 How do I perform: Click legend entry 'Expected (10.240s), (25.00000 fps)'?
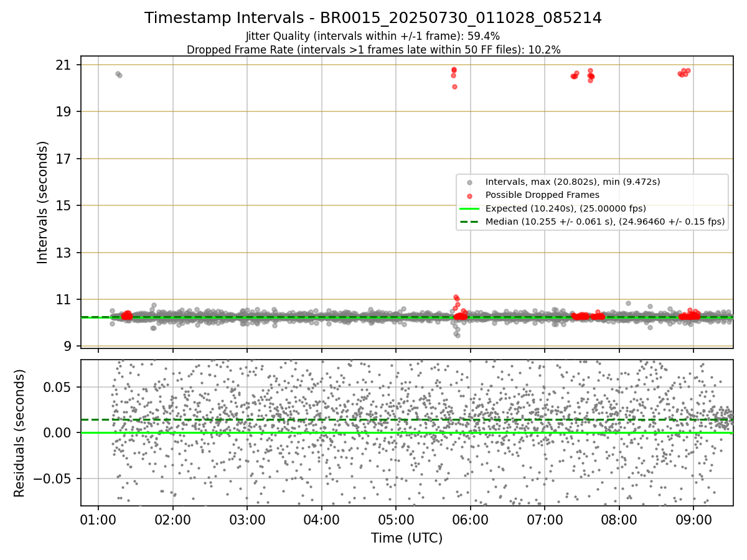[x=565, y=208]
